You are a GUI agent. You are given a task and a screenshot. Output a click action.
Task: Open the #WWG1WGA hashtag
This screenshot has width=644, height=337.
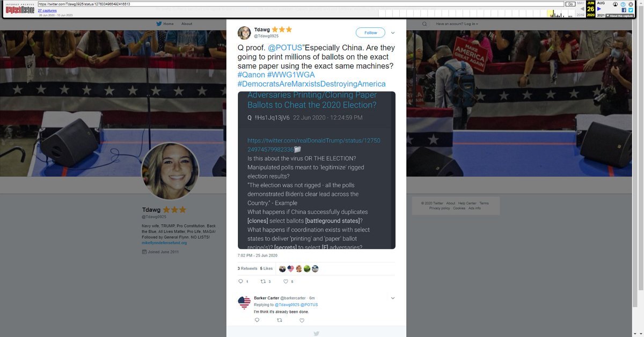(x=291, y=75)
